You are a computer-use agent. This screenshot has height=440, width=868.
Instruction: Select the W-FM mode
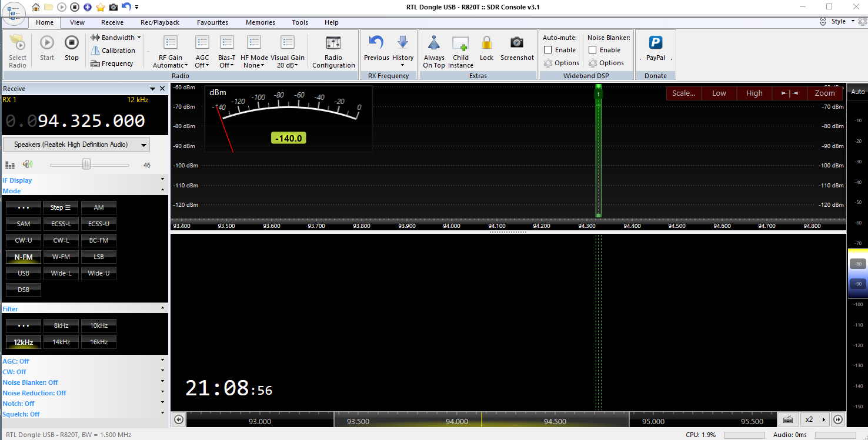coord(61,257)
